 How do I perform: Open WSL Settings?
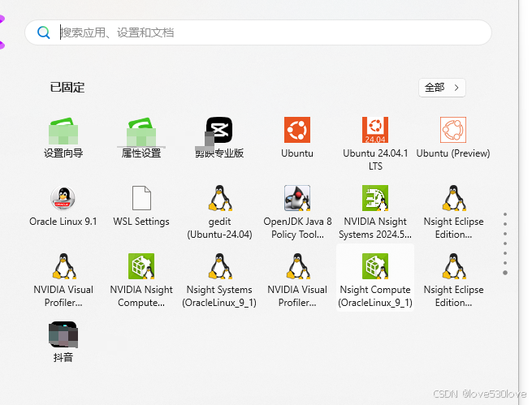pyautogui.click(x=141, y=206)
